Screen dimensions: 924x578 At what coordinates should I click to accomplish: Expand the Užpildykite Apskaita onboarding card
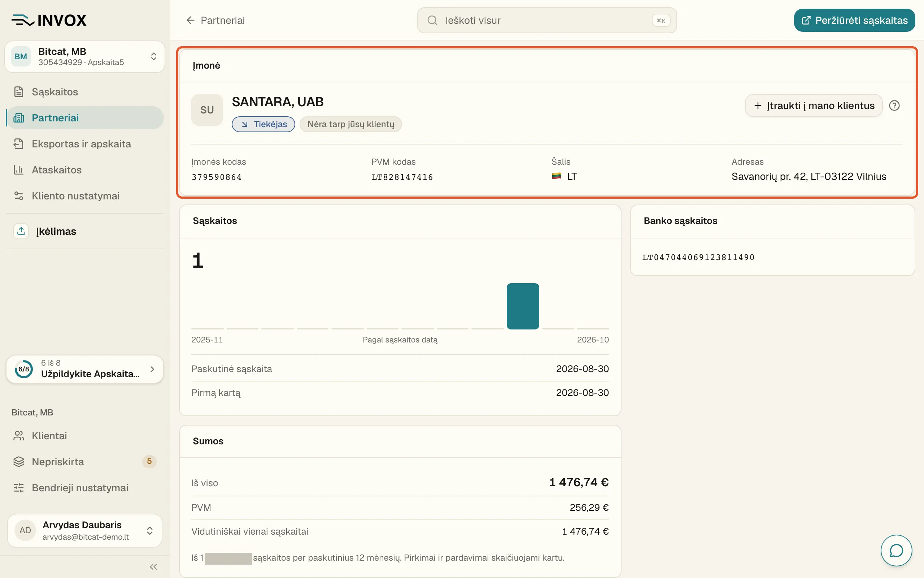(x=85, y=369)
